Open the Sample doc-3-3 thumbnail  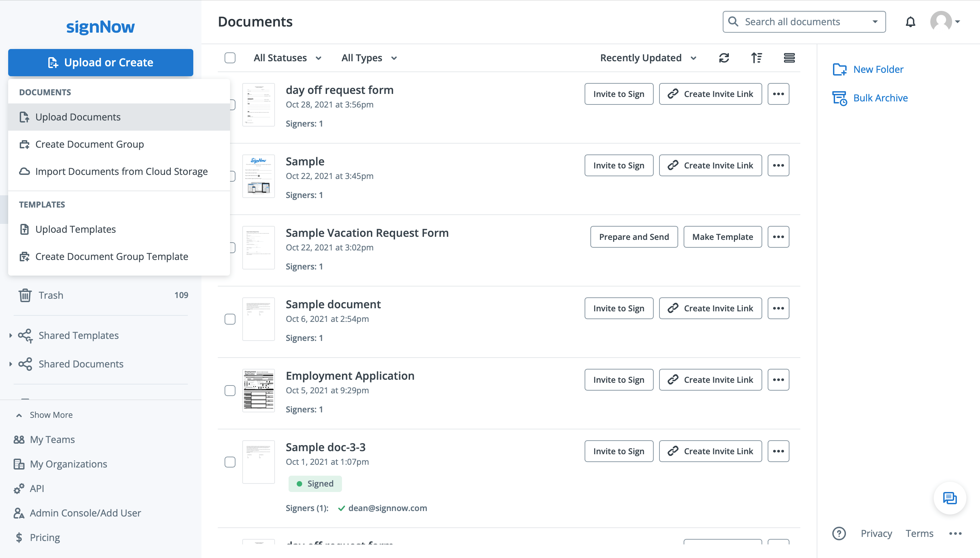(258, 462)
